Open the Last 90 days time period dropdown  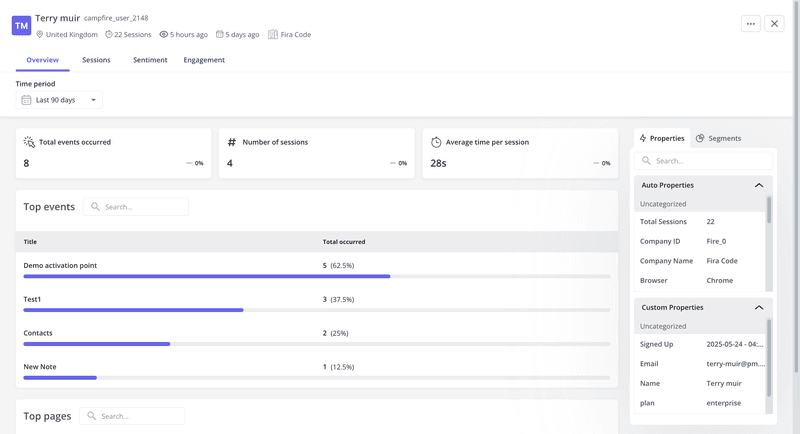pos(60,100)
